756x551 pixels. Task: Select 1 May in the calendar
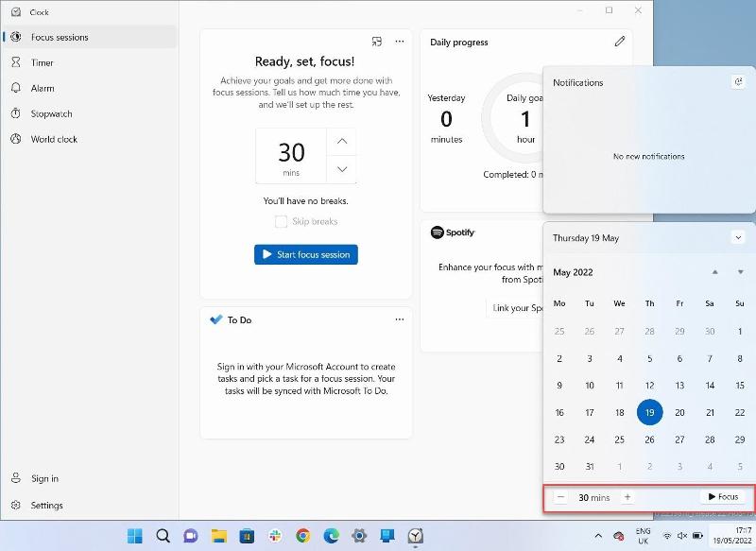point(740,332)
